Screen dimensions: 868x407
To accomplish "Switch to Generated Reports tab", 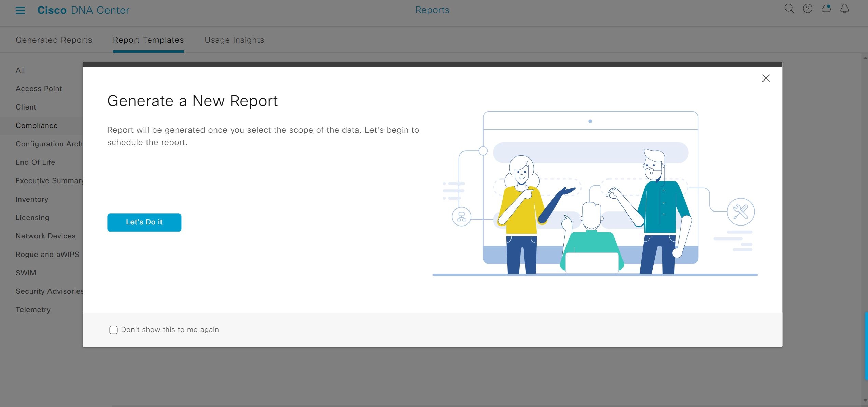I will click(54, 40).
